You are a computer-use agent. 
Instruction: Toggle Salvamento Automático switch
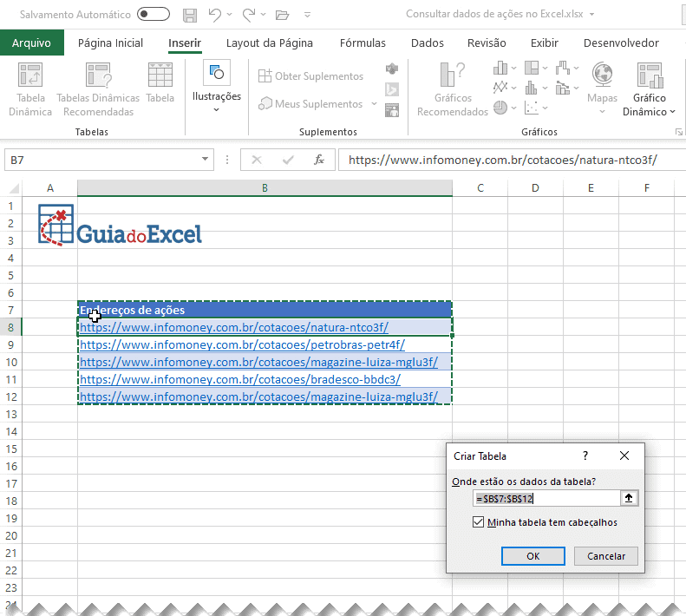coord(154,15)
